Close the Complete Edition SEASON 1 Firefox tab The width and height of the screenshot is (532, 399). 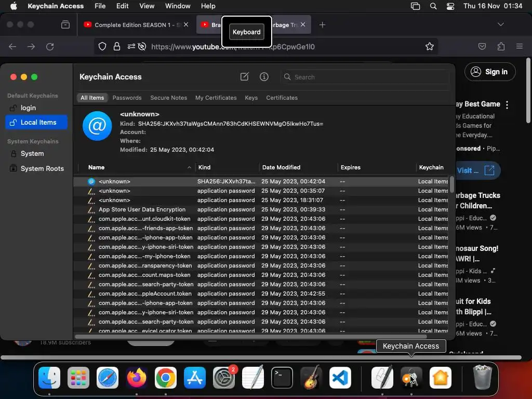pos(186,24)
